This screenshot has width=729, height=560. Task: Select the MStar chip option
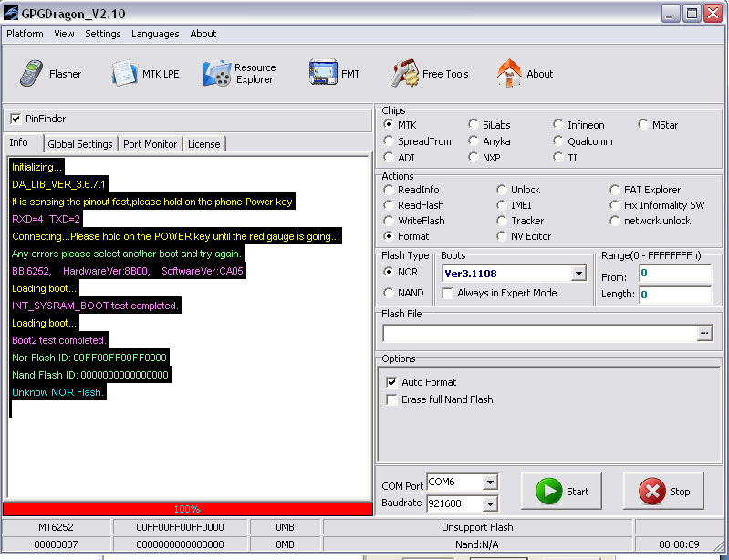643,125
